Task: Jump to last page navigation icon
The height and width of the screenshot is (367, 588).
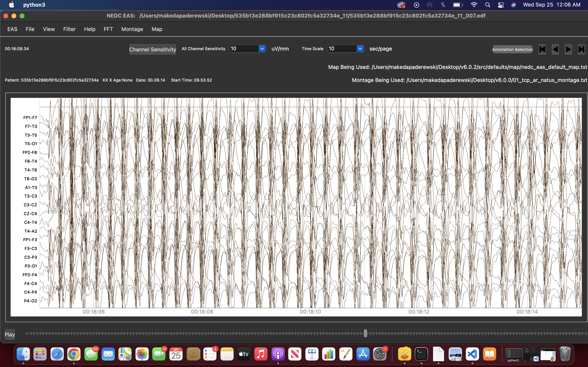Action: point(581,49)
